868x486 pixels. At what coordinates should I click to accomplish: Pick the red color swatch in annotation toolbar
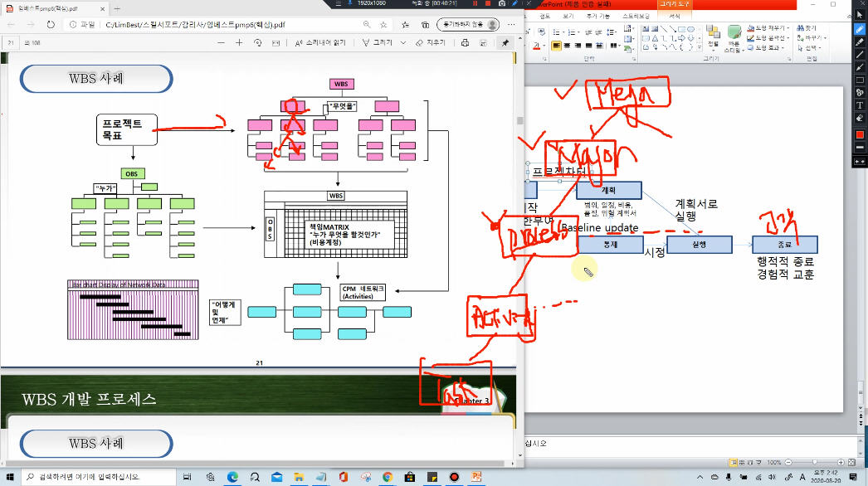(x=859, y=134)
